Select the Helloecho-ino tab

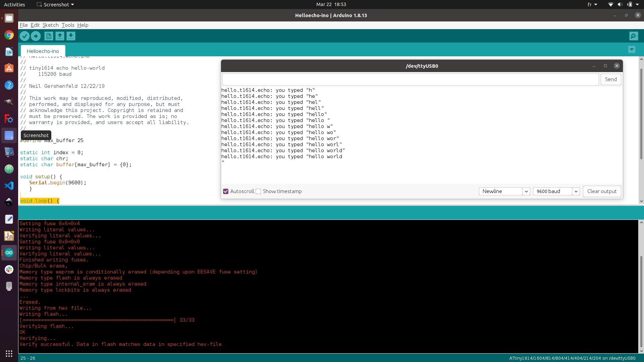click(x=43, y=51)
